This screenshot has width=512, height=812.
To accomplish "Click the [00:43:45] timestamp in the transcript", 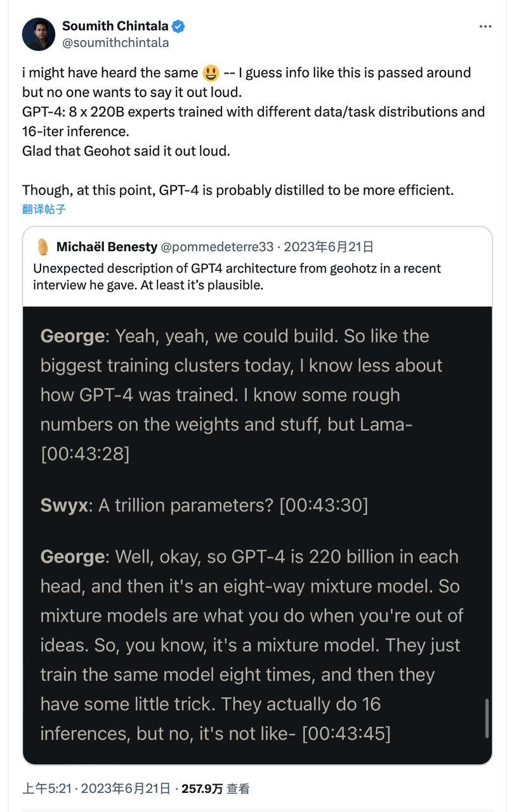I will (346, 733).
